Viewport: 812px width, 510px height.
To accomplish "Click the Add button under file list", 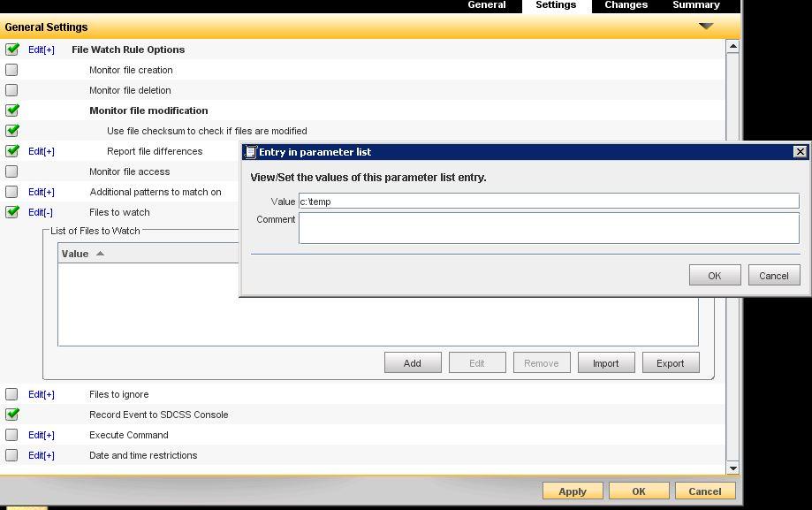I will click(413, 363).
